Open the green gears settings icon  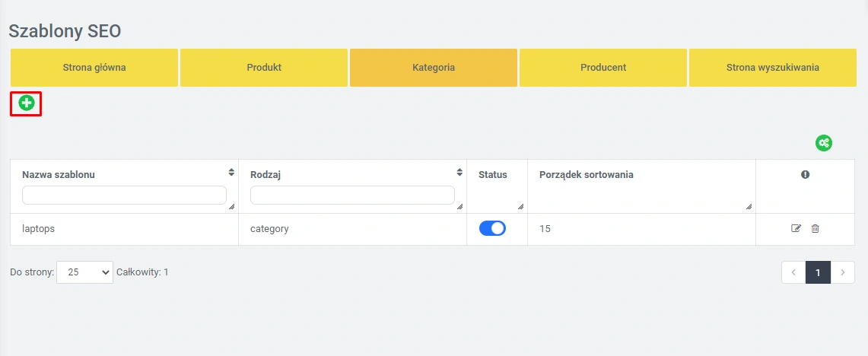point(824,142)
